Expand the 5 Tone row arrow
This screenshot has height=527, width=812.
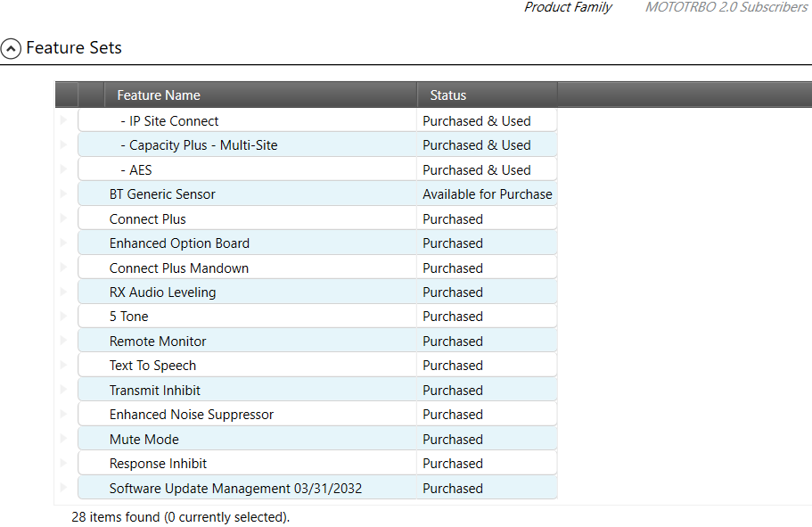coord(63,316)
